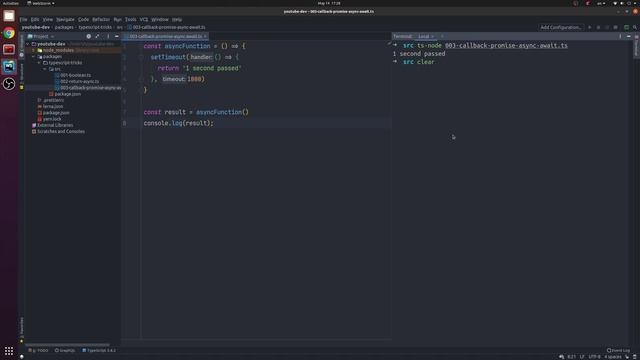The width and height of the screenshot is (640, 360).
Task: Select External Libraries node
Action: point(55,125)
